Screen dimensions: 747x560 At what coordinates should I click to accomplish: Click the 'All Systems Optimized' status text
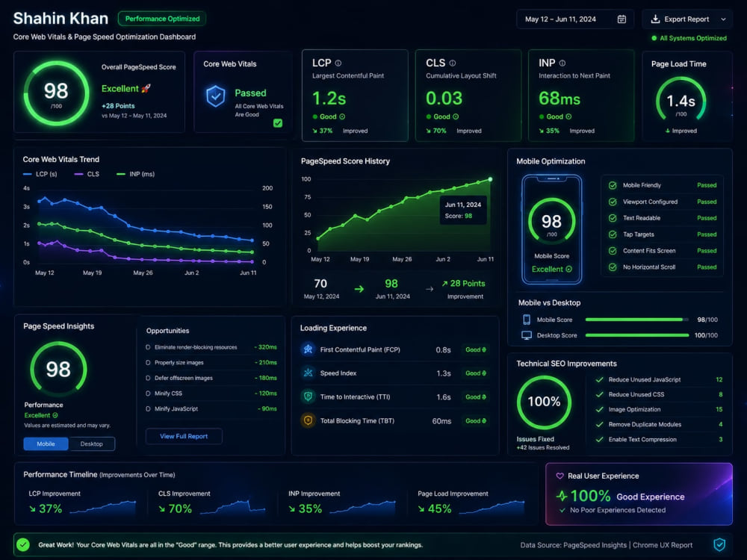(x=693, y=38)
